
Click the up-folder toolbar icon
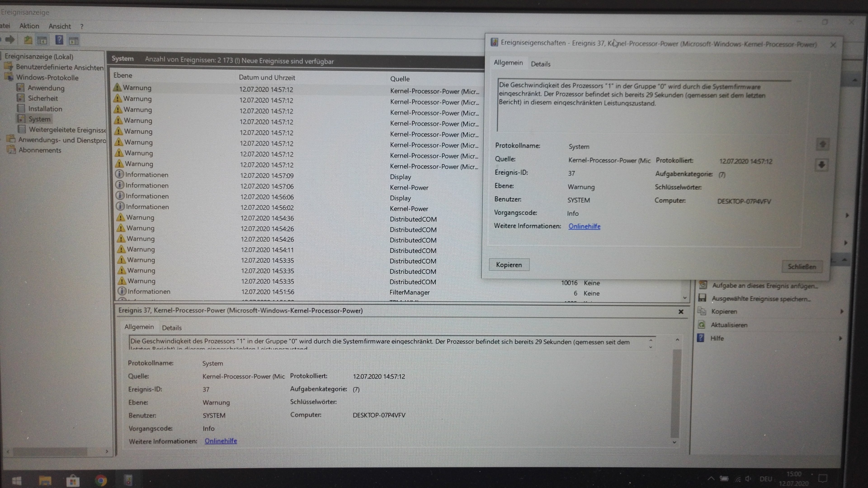28,40
